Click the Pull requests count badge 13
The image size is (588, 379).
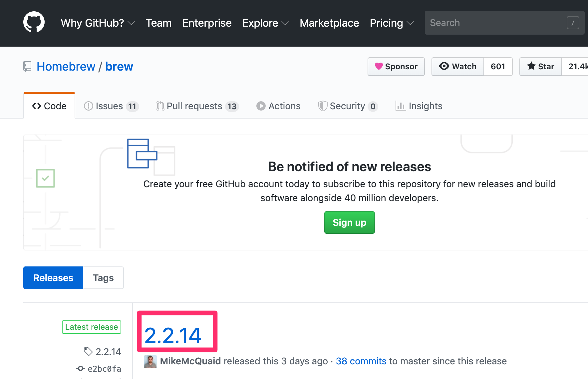tap(232, 106)
